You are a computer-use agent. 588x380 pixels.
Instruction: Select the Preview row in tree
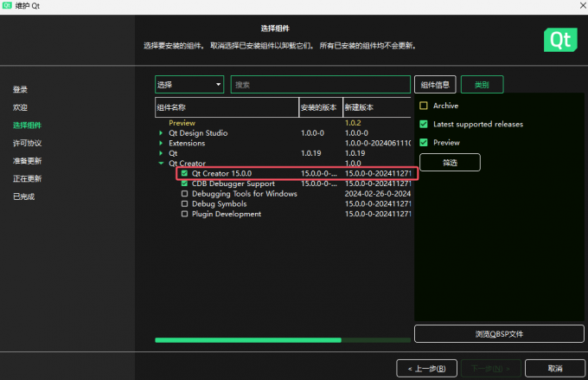coord(182,123)
